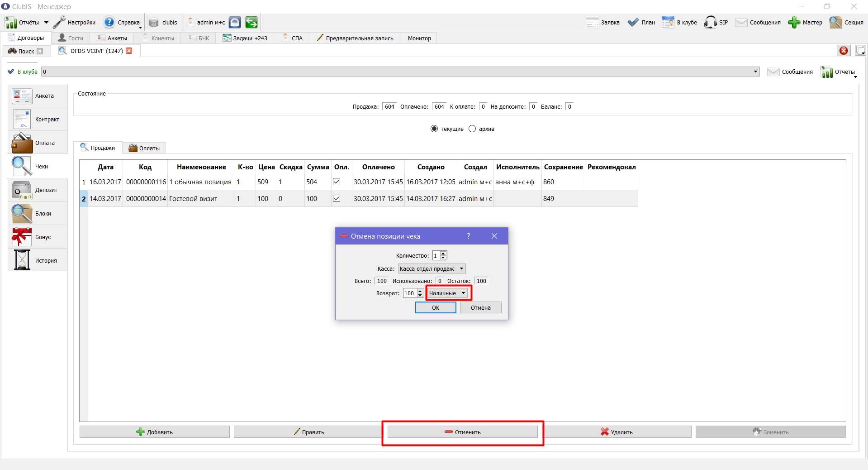The height and width of the screenshot is (470, 868).
Task: Open the Контракт sidebar icon
Action: [x=22, y=119]
